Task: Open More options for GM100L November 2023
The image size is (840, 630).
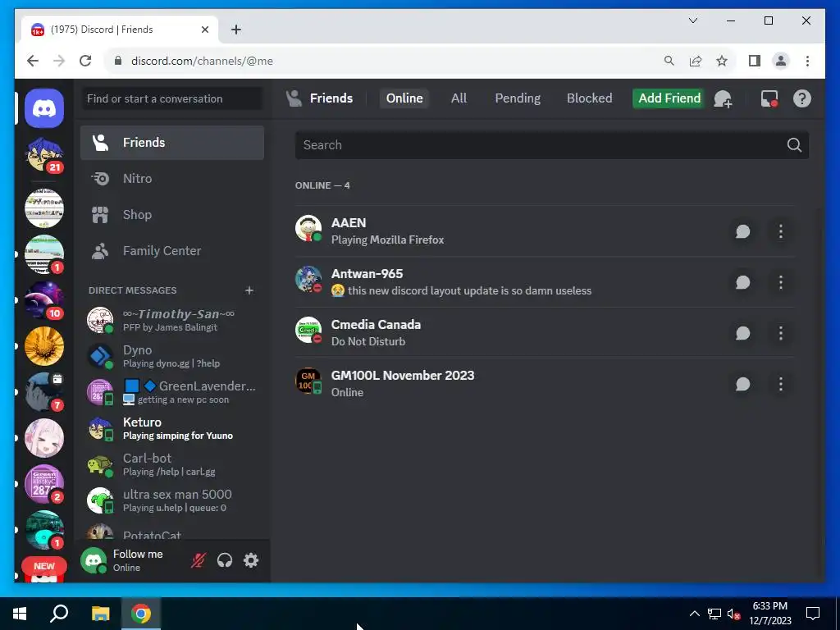Action: tap(781, 384)
